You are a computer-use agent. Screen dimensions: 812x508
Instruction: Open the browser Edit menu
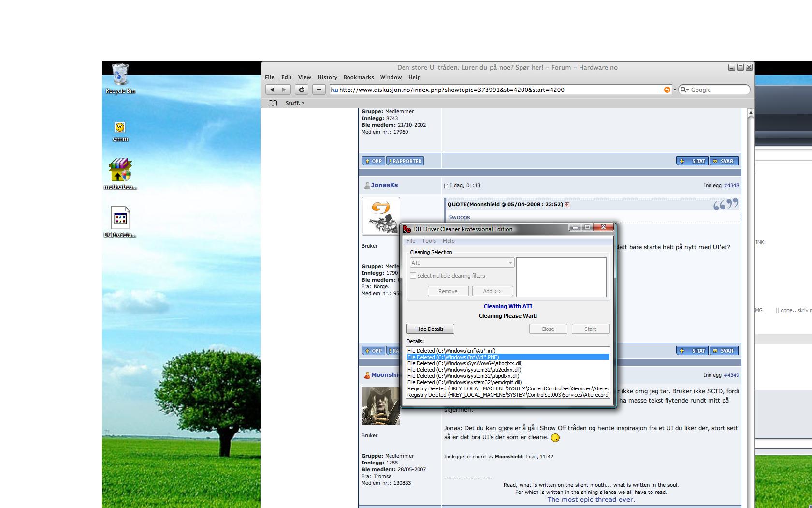(x=287, y=77)
